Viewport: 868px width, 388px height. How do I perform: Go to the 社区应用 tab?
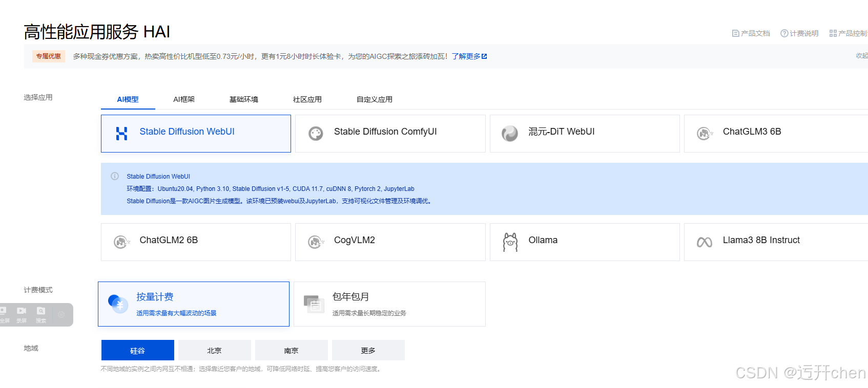coord(307,99)
